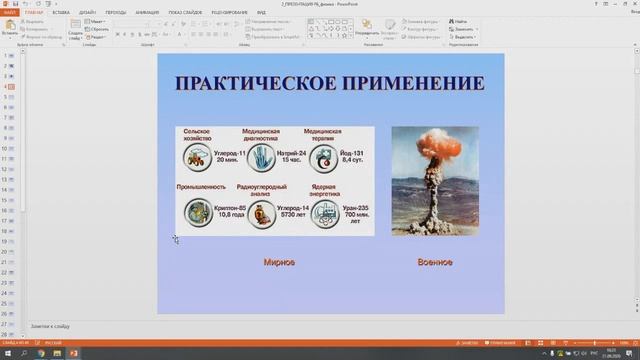Click the Сбросить (Reset) slide button
The width and height of the screenshot is (640, 360).
click(x=97, y=29)
